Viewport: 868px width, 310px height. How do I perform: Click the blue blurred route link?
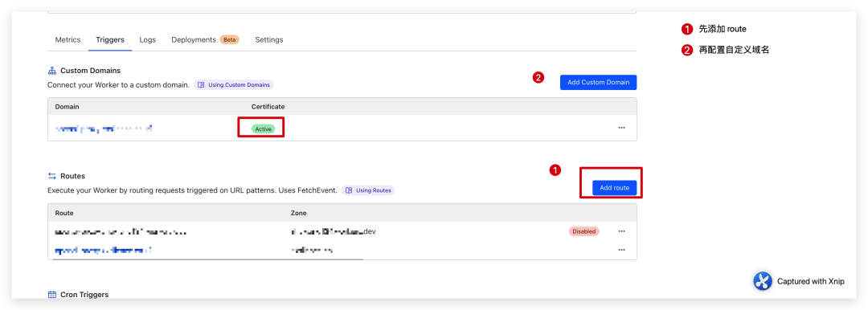pos(103,251)
